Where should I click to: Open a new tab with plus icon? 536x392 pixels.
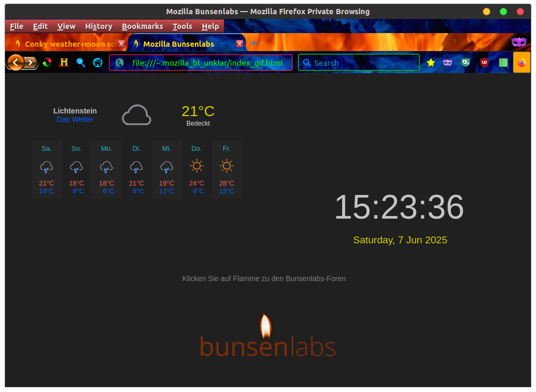tap(254, 43)
